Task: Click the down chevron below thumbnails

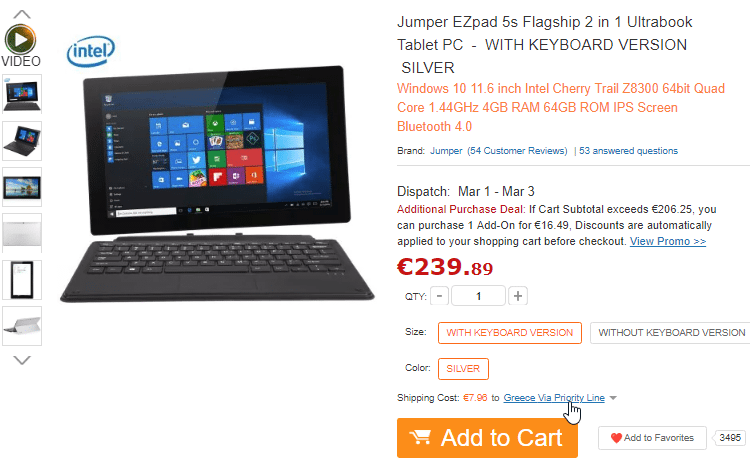Action: point(22,360)
